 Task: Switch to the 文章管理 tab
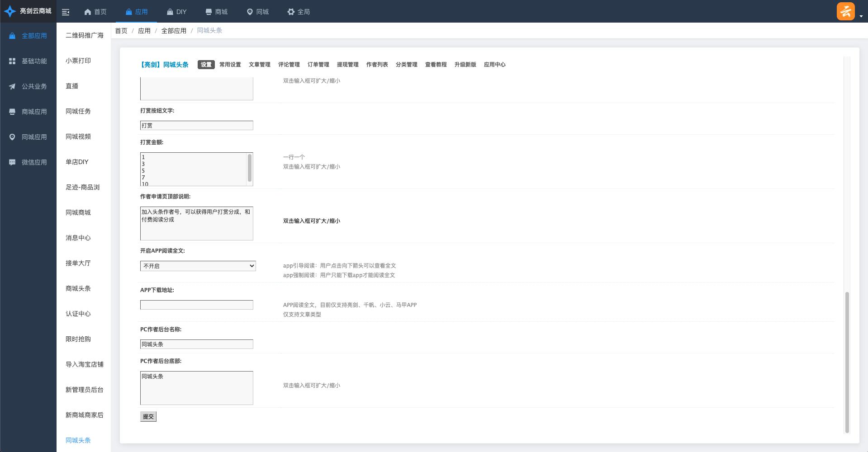point(259,65)
